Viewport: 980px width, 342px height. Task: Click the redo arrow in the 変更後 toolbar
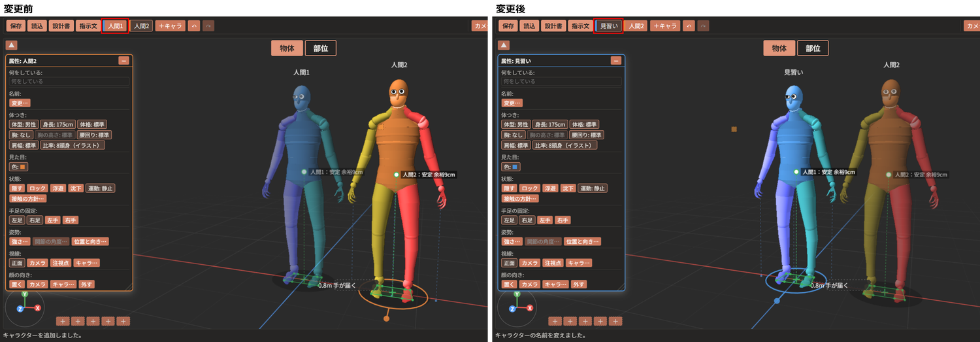(x=702, y=26)
